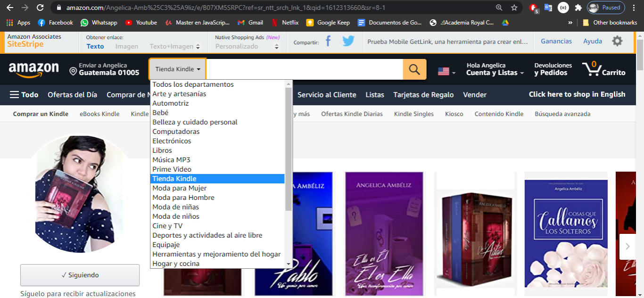Open eBooks Kindle tab
644x298 pixels.
pos(99,114)
